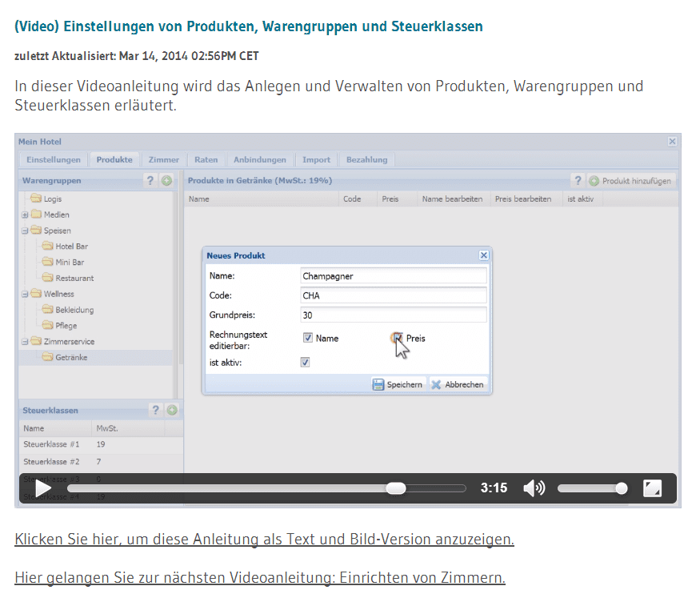Viewport: 700px width, 598px height.
Task: Play the video with the play button
Action: coord(43,488)
